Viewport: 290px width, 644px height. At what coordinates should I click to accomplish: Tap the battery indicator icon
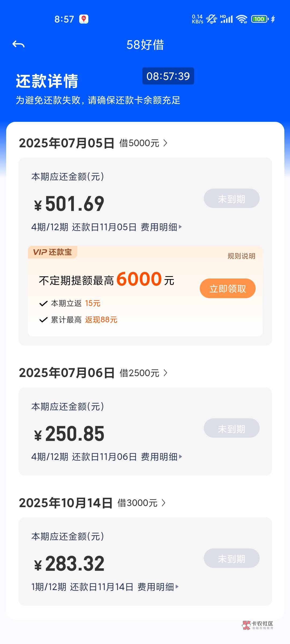coord(260,19)
